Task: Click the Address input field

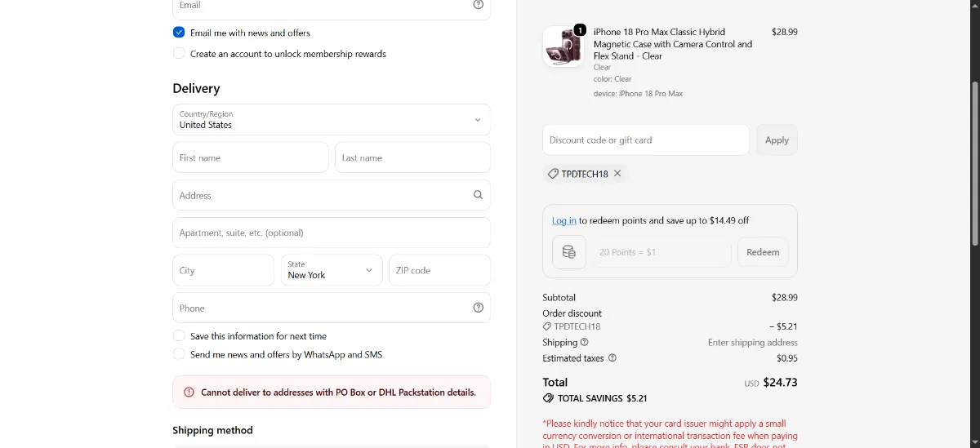Action: point(332,195)
